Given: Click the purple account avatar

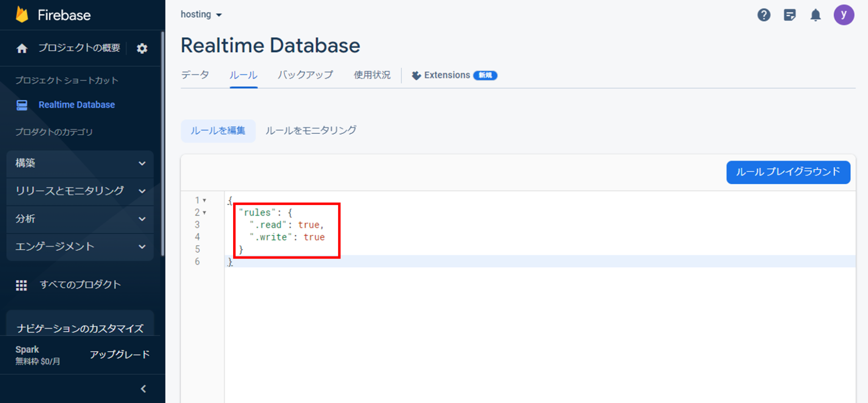Looking at the screenshot, I should (844, 14).
